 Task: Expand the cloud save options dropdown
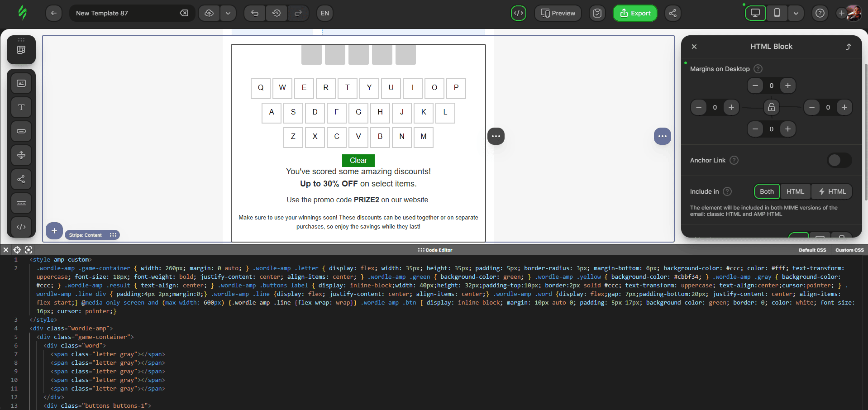[228, 13]
